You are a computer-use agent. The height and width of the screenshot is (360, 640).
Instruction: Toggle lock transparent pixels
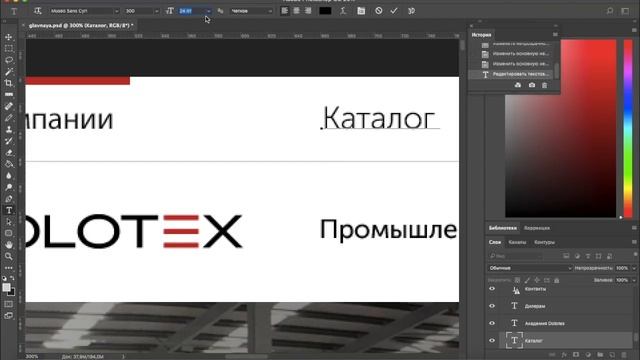[x=517, y=280]
